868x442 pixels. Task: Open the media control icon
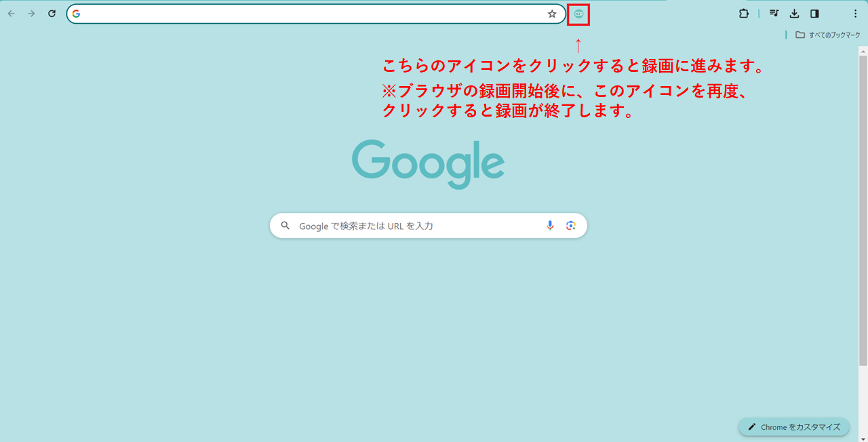pyautogui.click(x=774, y=14)
